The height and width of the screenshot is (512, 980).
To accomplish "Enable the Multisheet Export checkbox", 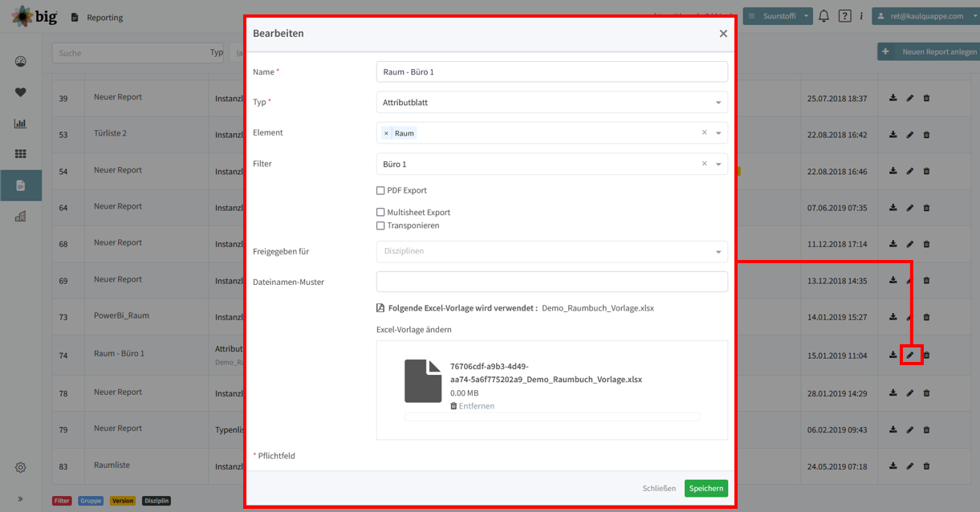I will (380, 213).
